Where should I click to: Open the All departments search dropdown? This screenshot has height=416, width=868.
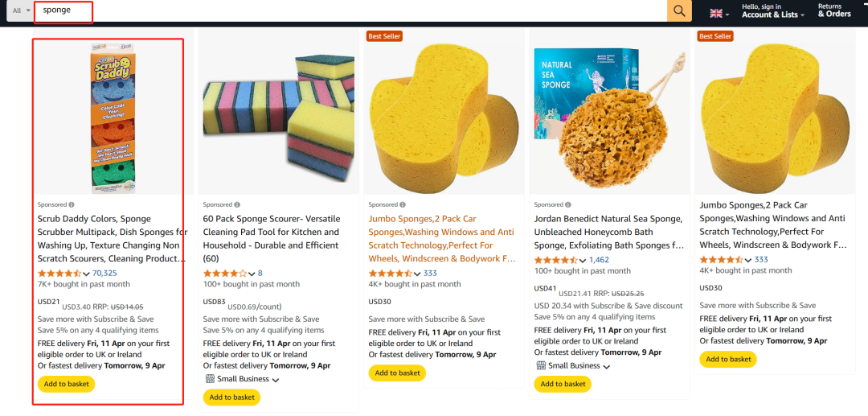[21, 10]
